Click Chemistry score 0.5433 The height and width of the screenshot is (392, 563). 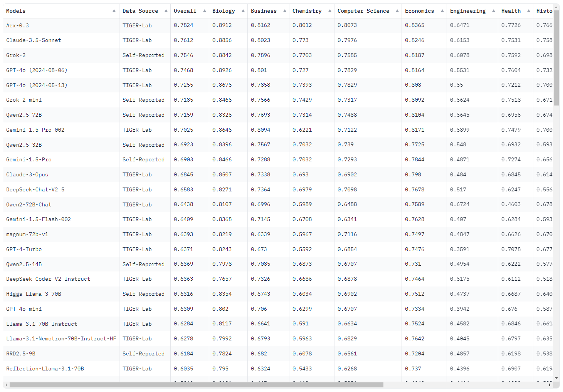tap(302, 369)
